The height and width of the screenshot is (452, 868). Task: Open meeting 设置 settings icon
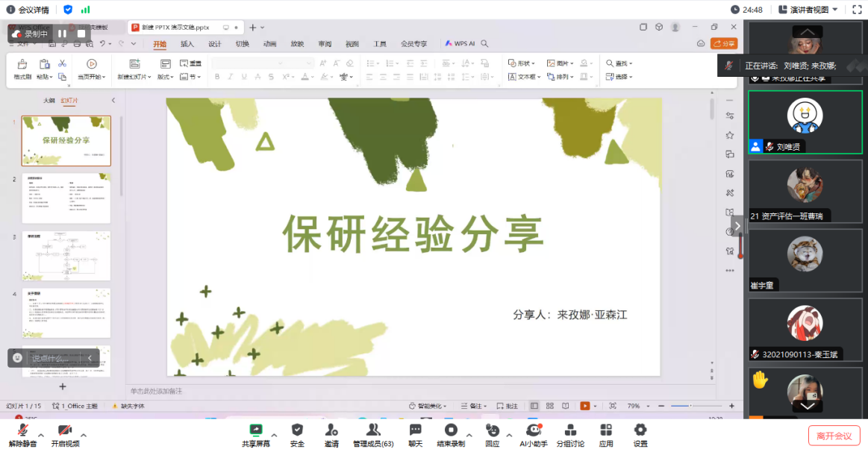(640, 431)
